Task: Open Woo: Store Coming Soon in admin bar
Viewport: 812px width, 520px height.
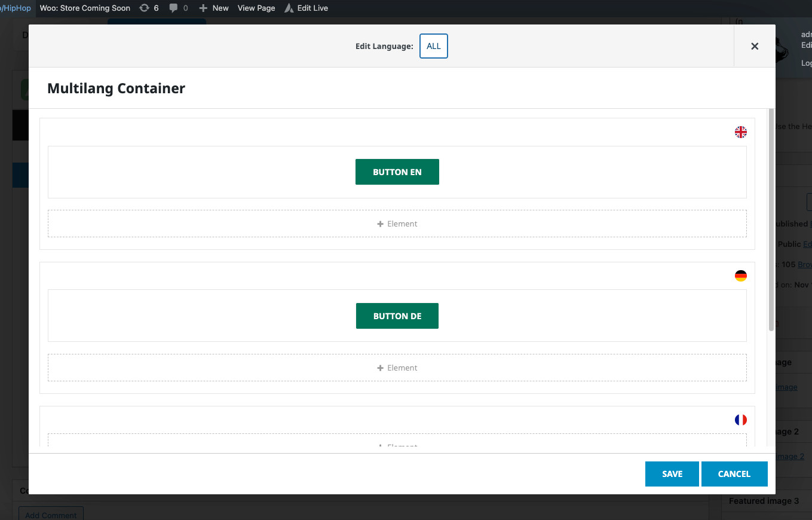Action: coord(85,8)
